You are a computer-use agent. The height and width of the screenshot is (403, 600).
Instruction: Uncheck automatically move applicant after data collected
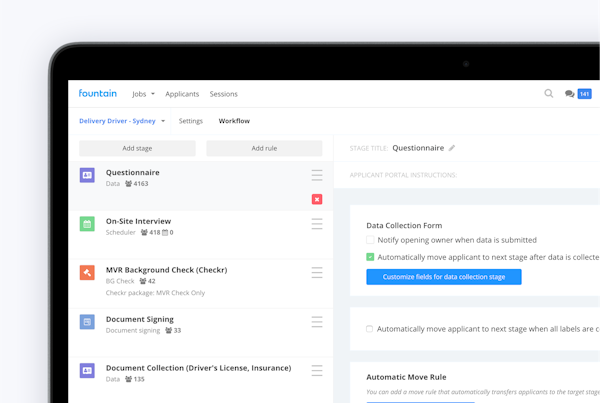point(370,257)
